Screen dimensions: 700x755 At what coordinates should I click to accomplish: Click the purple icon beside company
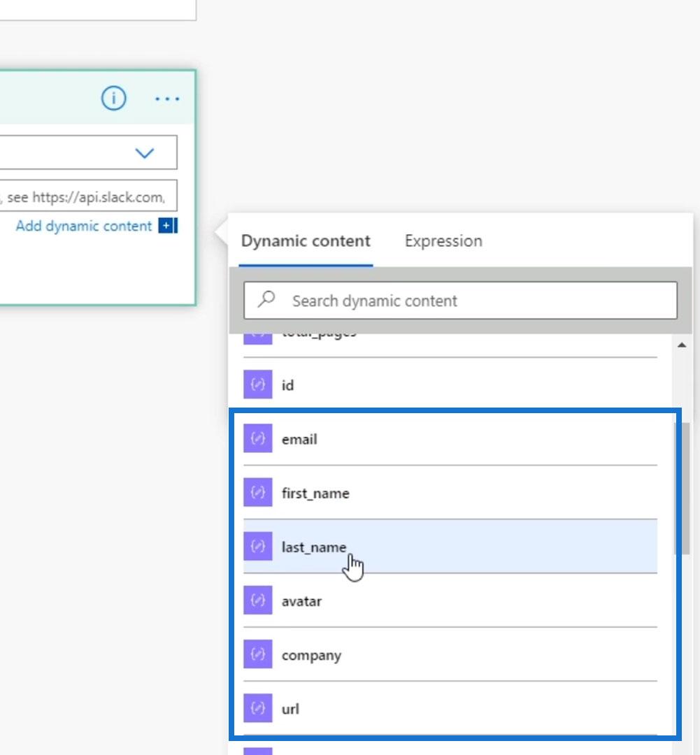(x=258, y=654)
